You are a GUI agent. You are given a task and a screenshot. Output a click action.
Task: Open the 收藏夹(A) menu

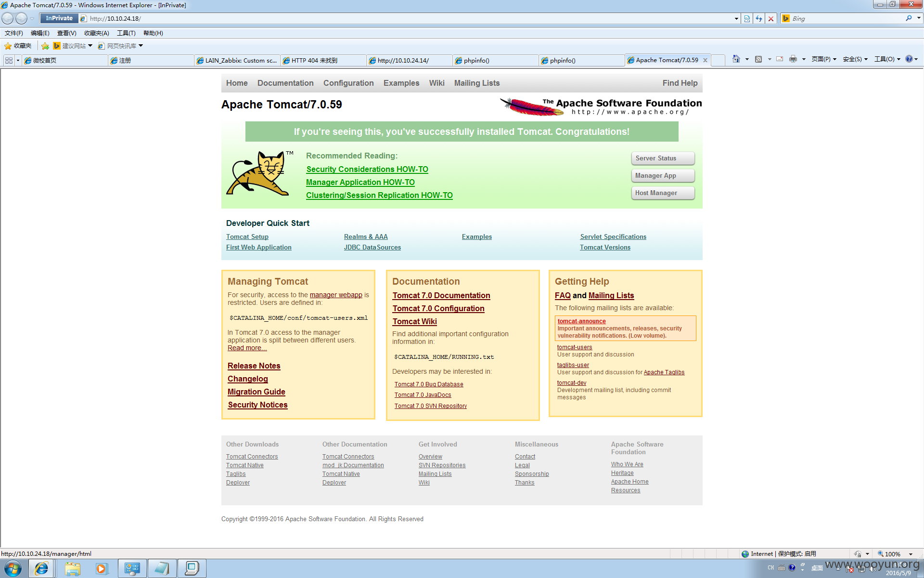coord(97,33)
